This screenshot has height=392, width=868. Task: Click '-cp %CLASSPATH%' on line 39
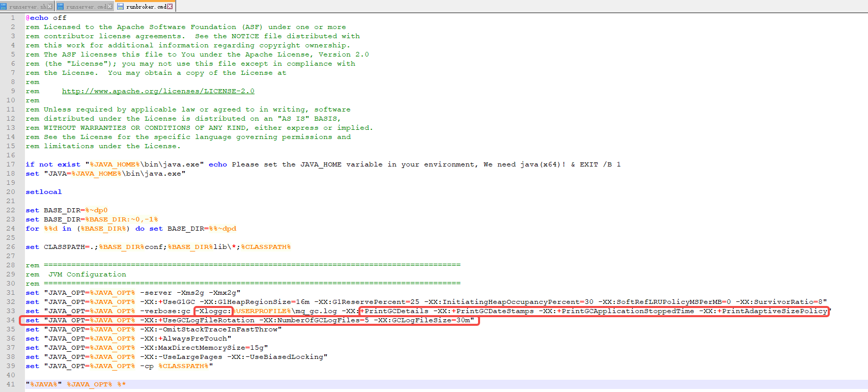(174, 366)
